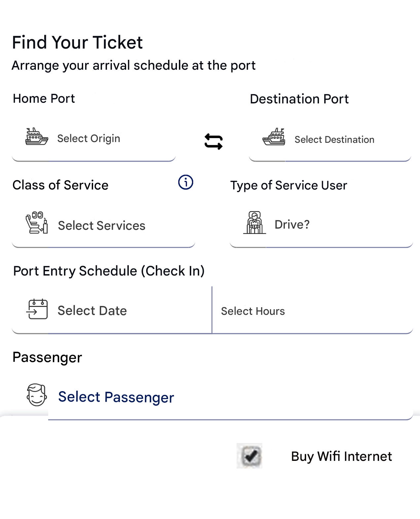This screenshot has width=420, height=519.
Task: Click the driver icon beside Drive?
Action: (x=255, y=223)
